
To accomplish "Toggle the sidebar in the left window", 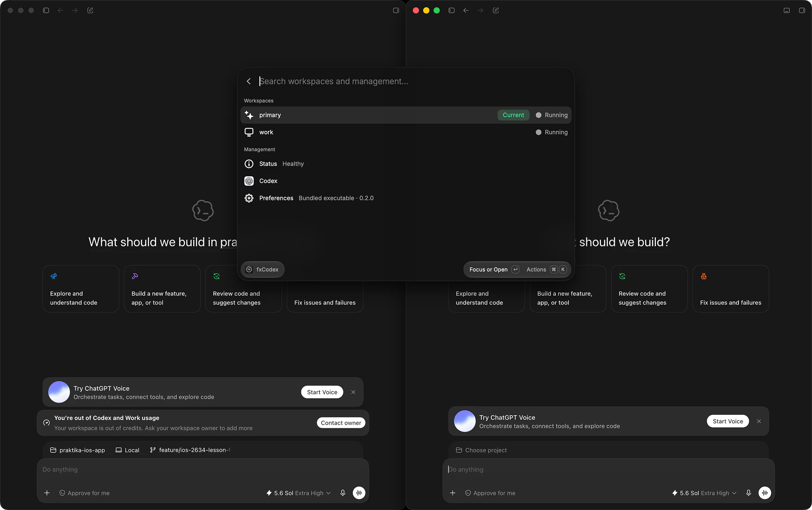I will [46, 10].
